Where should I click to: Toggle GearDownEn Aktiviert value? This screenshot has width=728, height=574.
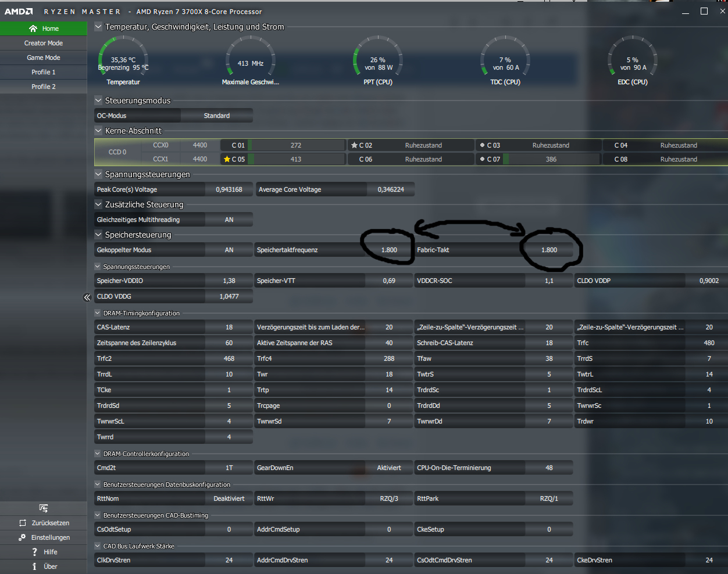pos(389,468)
